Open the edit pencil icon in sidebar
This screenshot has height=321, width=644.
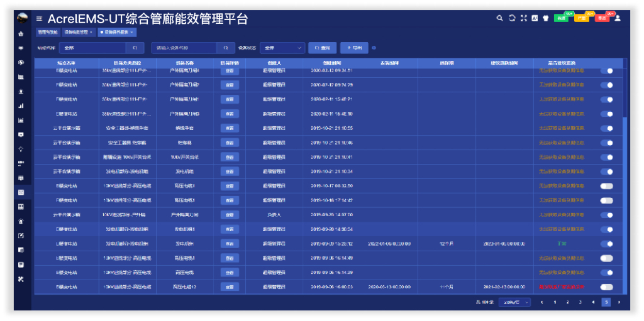click(21, 235)
